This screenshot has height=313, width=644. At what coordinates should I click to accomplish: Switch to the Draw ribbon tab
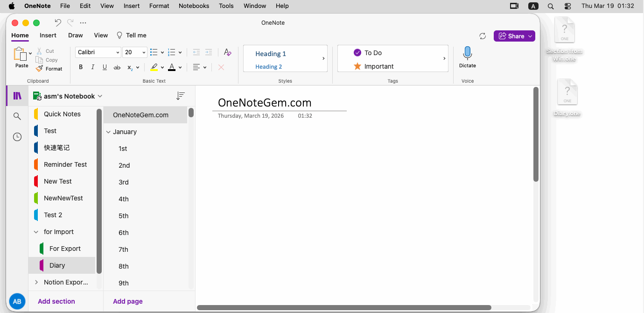(x=75, y=35)
